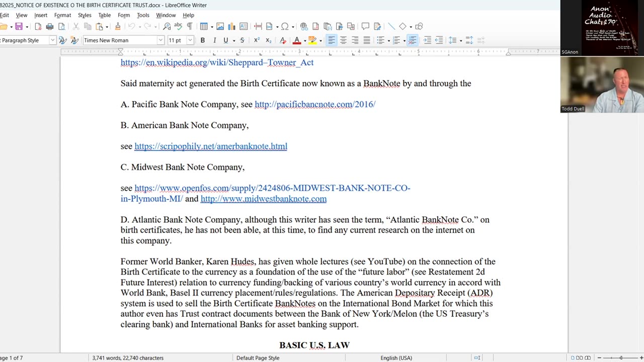The width and height of the screenshot is (644, 362).
Task: Justify the paragraph text
Action: tap(367, 40)
